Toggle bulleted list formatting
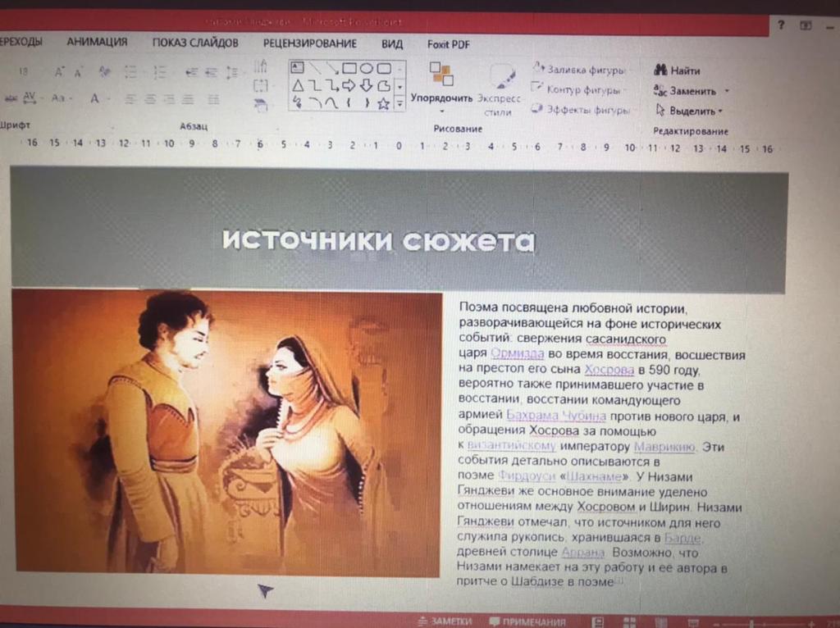 click(x=130, y=72)
